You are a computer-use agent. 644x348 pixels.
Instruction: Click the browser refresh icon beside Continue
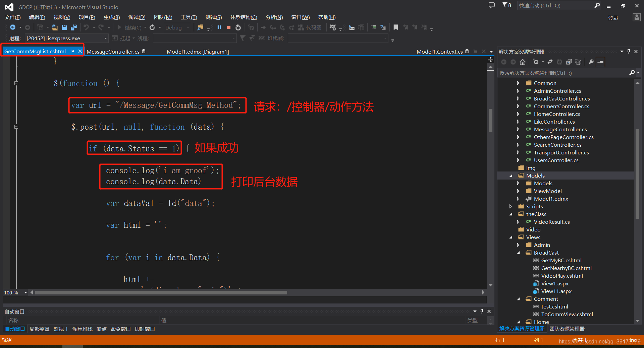(152, 27)
